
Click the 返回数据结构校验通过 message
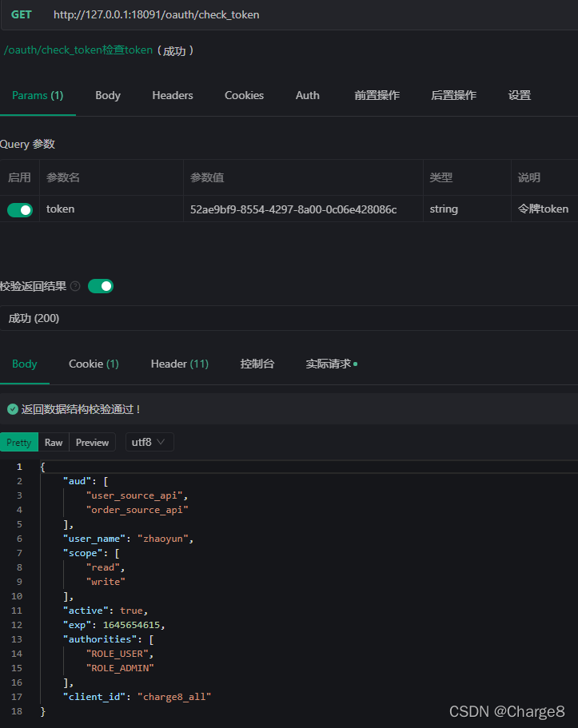coord(81,409)
